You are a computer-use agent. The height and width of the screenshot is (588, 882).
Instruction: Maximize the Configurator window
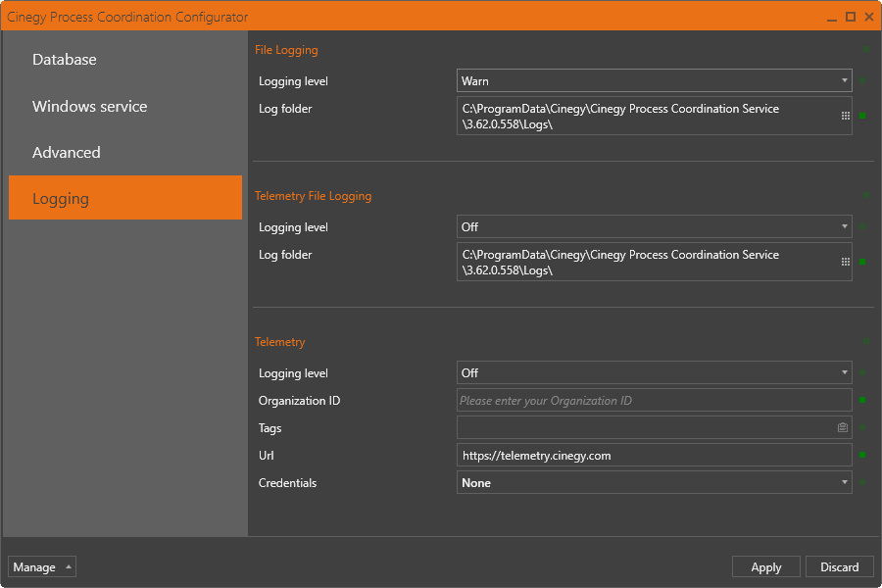[x=851, y=17]
